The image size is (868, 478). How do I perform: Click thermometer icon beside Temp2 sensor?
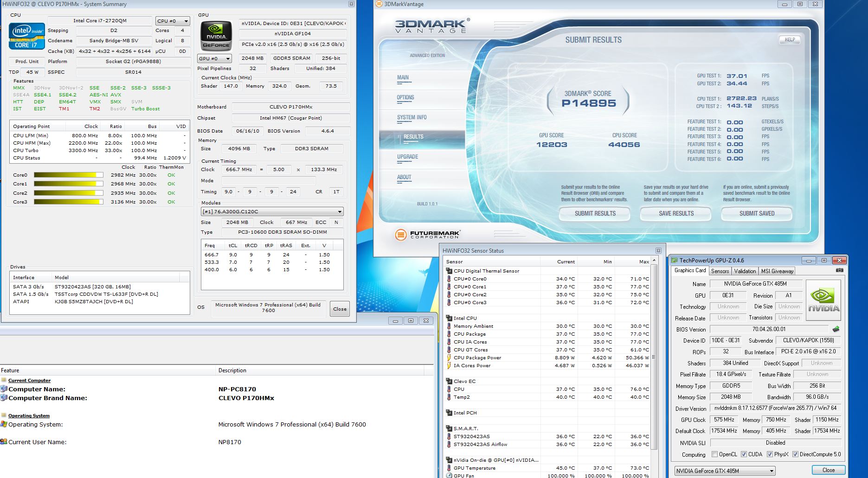[449, 397]
